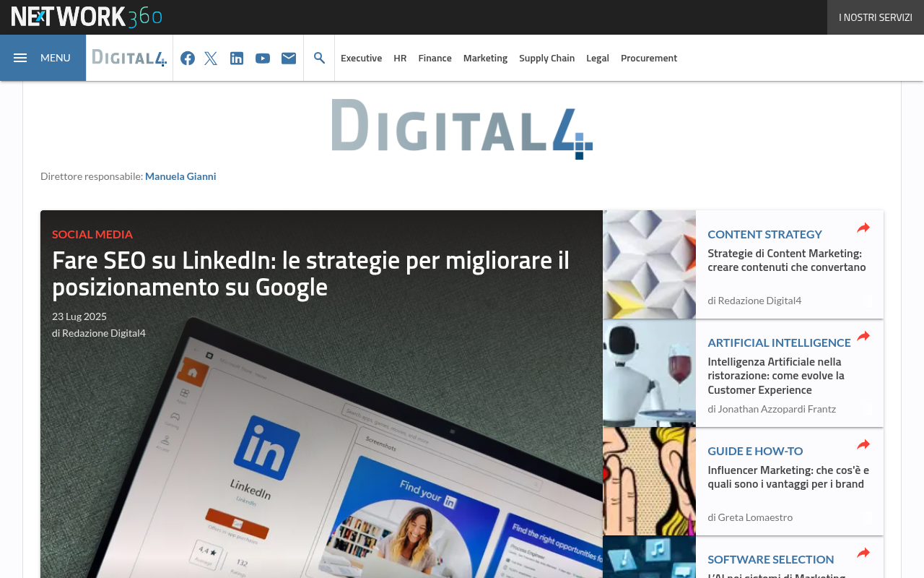The width and height of the screenshot is (924, 578).
Task: Click the small Digital4 logo in navbar
Action: tap(129, 58)
